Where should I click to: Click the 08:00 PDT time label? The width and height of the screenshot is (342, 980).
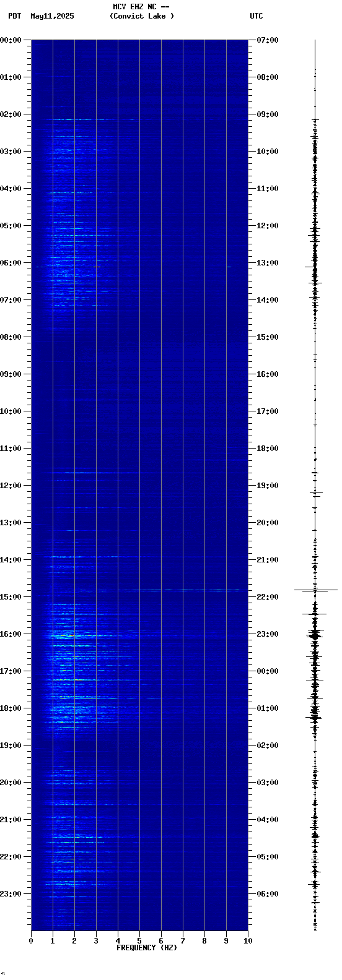click(11, 337)
